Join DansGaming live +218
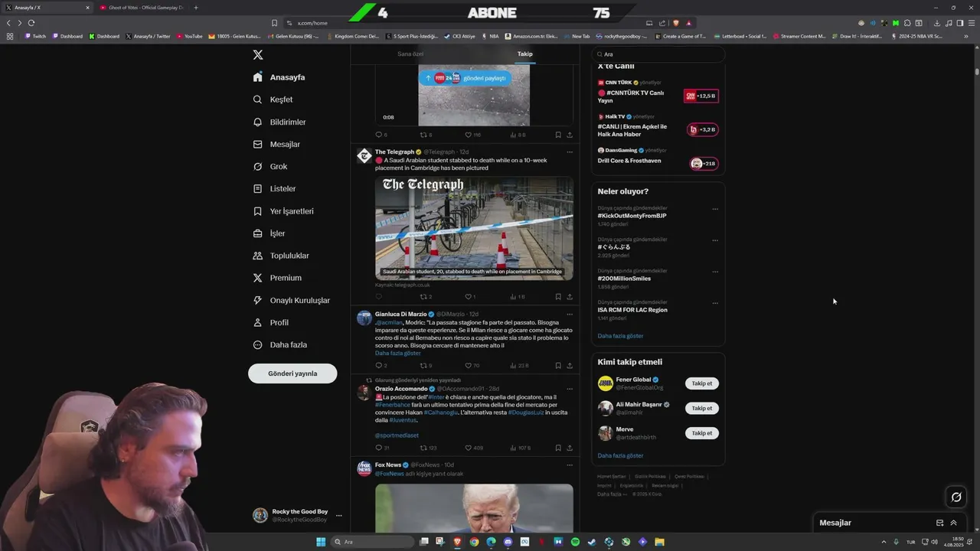 pyautogui.click(x=704, y=163)
